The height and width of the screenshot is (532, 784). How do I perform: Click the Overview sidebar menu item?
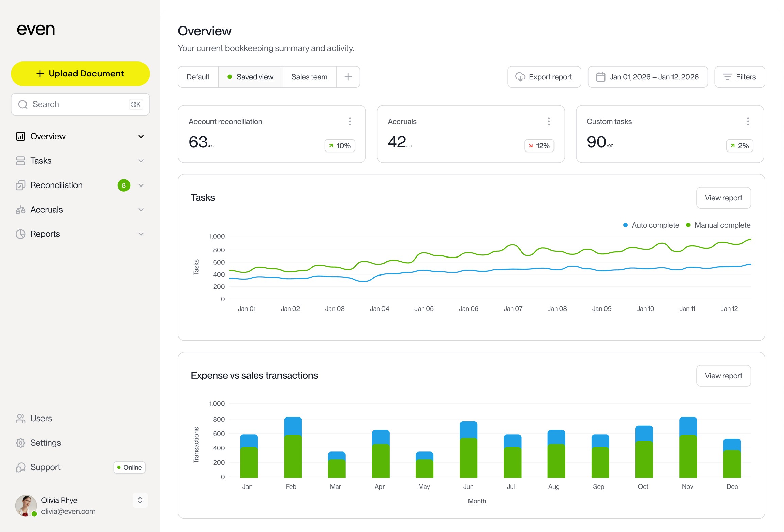tap(80, 136)
